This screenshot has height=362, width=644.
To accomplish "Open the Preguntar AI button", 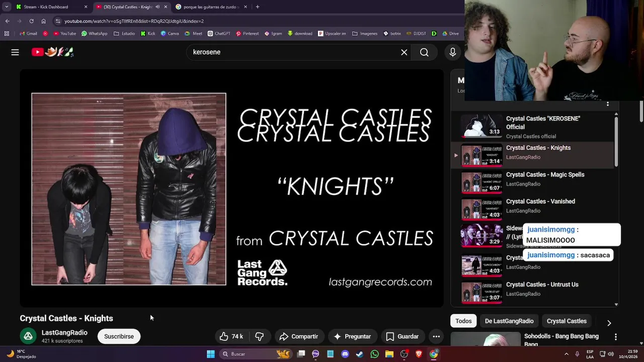I will [x=352, y=336].
